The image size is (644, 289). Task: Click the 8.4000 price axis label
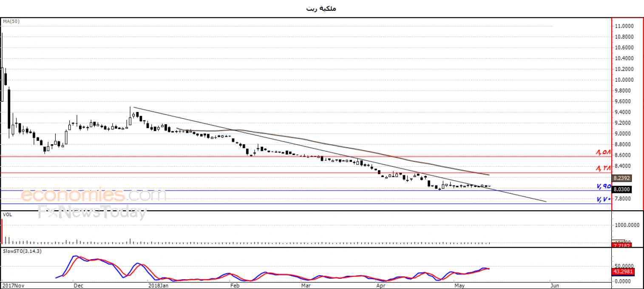[624, 166]
